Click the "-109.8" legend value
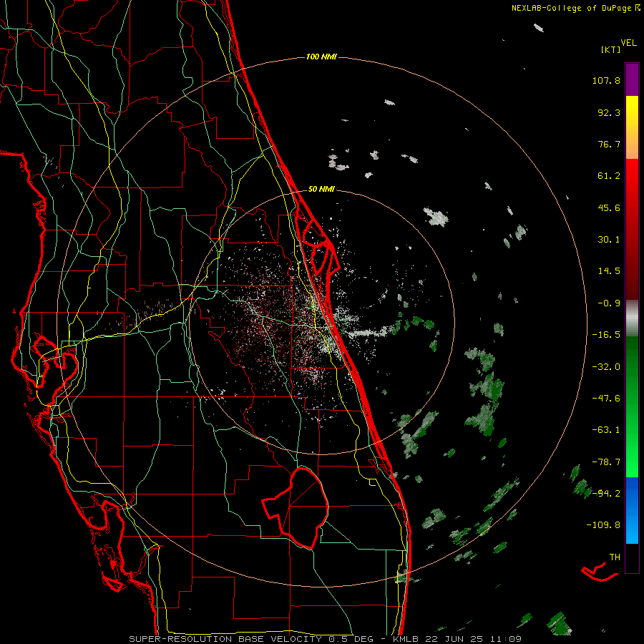The image size is (644, 644). pyautogui.click(x=603, y=525)
